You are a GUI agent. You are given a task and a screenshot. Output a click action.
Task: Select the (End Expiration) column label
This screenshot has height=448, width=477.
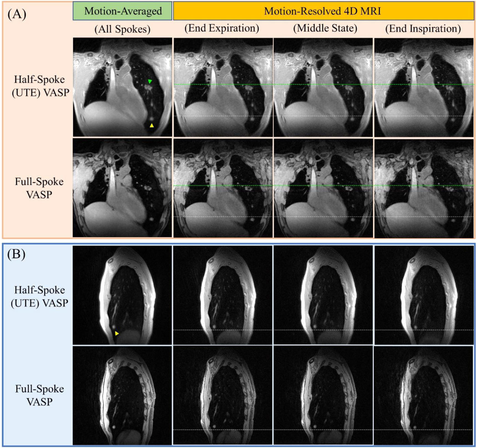222,28
